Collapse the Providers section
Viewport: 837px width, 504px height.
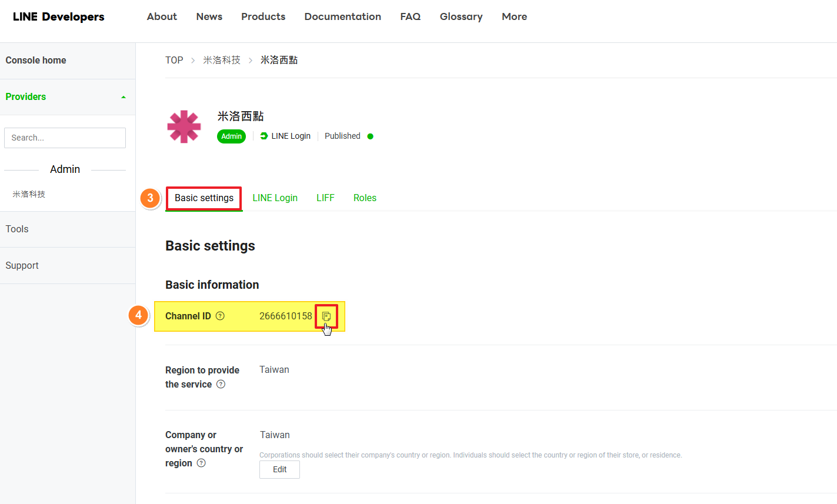click(123, 97)
